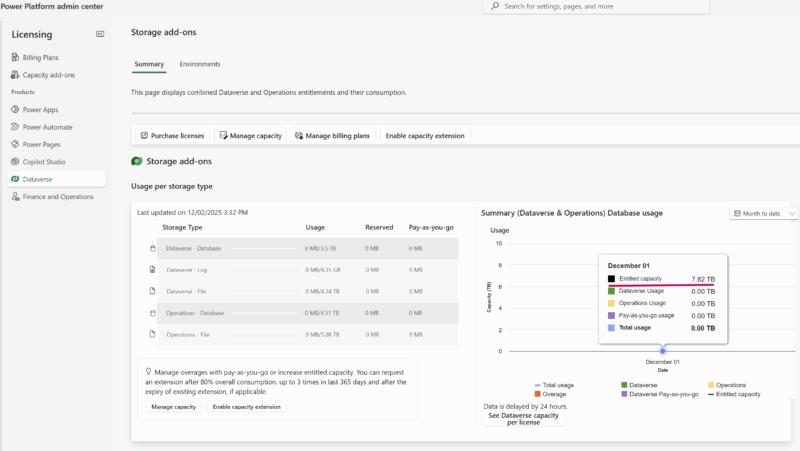Click See Dataverse capacity per license
The image size is (800, 451).
coord(523,419)
